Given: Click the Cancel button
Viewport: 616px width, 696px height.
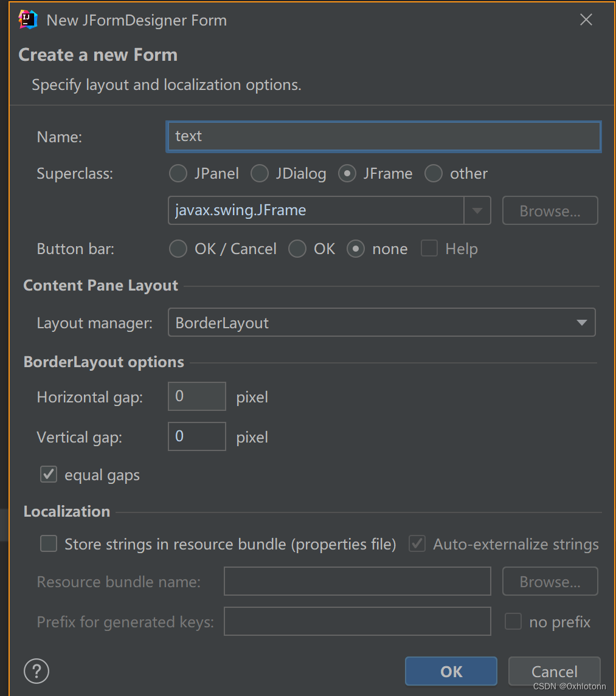Looking at the screenshot, I should [554, 671].
